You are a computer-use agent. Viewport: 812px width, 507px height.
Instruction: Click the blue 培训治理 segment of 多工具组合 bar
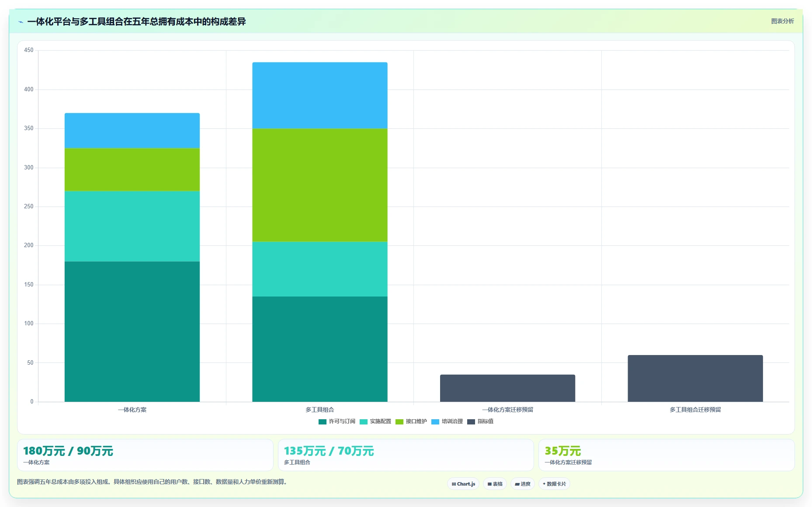pyautogui.click(x=320, y=95)
